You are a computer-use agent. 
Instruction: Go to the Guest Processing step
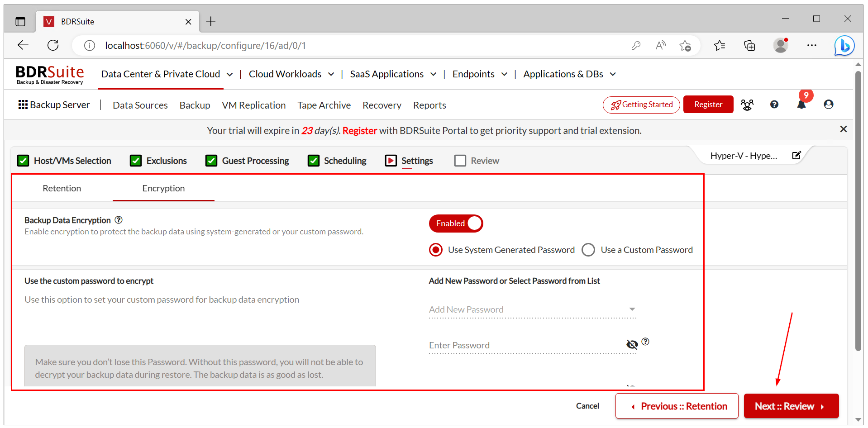point(247,161)
